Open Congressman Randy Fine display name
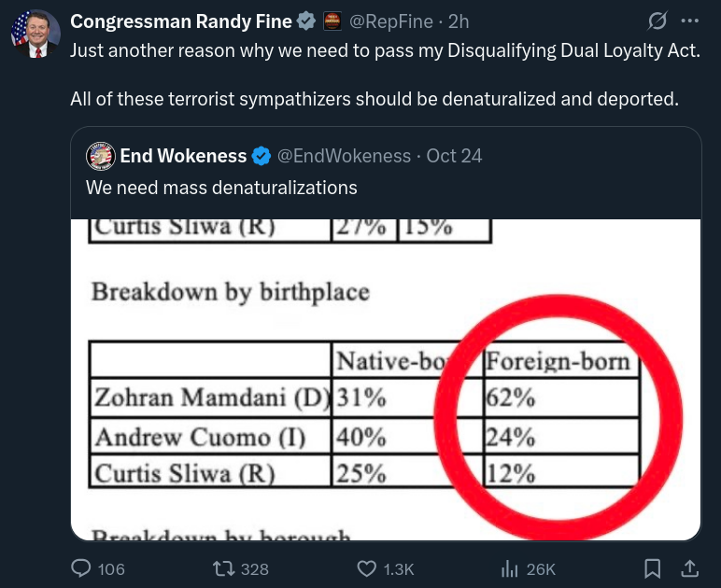Image resolution: width=721 pixels, height=588 pixels. tap(181, 21)
